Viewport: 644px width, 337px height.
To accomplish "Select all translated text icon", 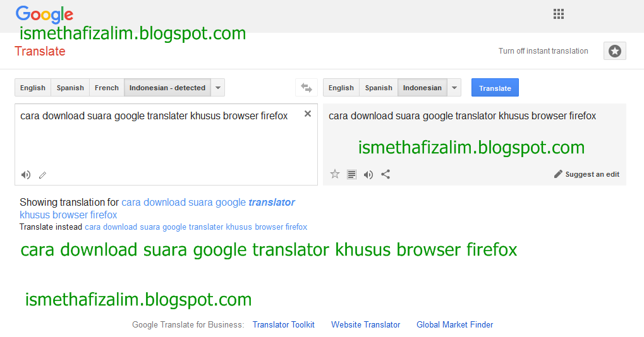I will point(352,174).
